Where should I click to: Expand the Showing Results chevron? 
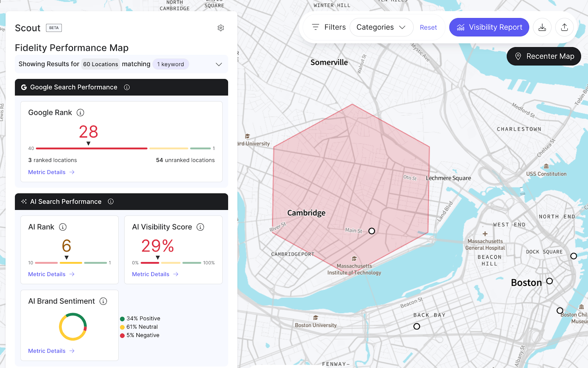tap(219, 64)
